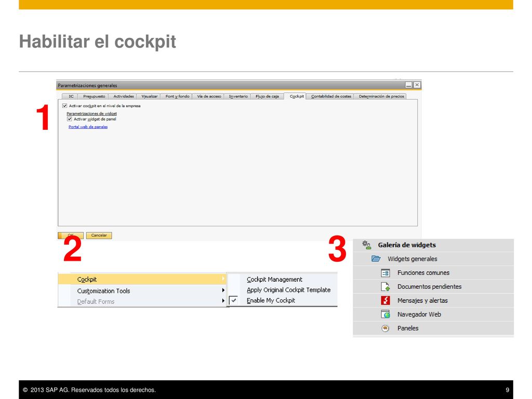The height and width of the screenshot is (399, 532).
Task: Switch to the Inventario tab
Action: [238, 96]
